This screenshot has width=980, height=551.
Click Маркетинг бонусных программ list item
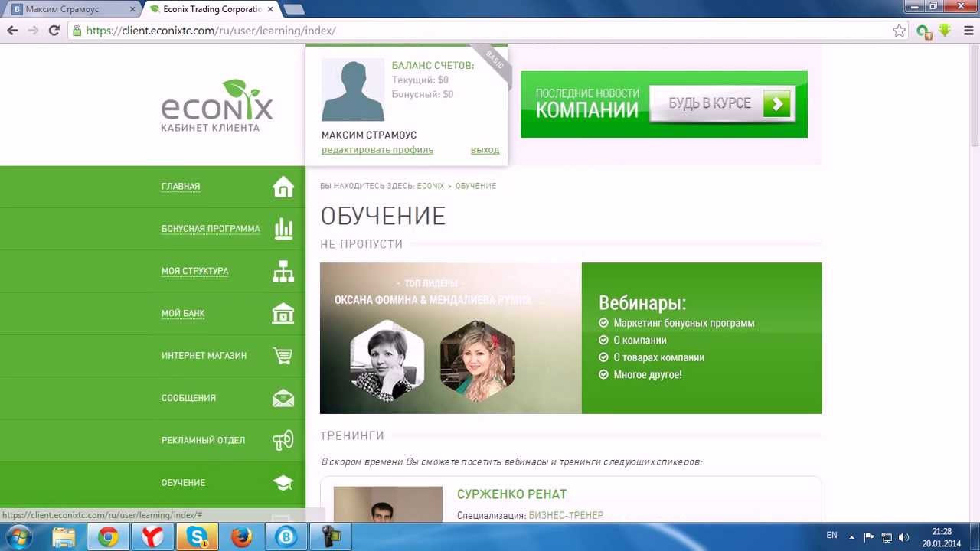click(684, 323)
